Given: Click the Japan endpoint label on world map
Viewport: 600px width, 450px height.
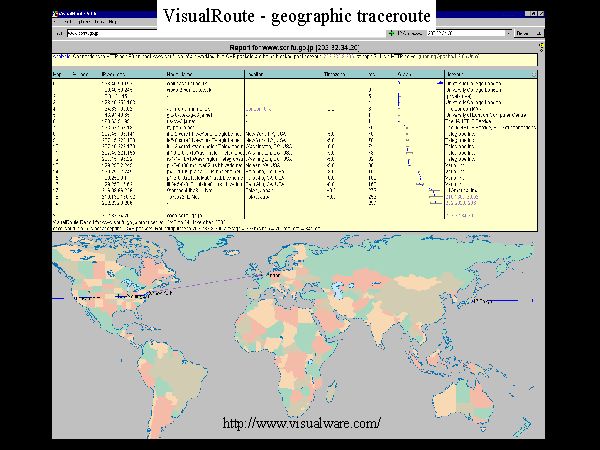Looking at the screenshot, I should point(482,301).
